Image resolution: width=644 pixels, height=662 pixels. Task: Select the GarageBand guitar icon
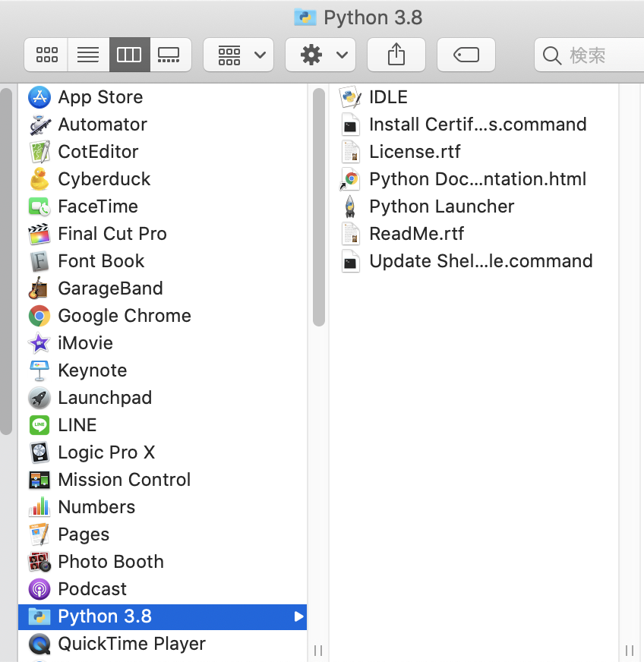[x=39, y=288]
